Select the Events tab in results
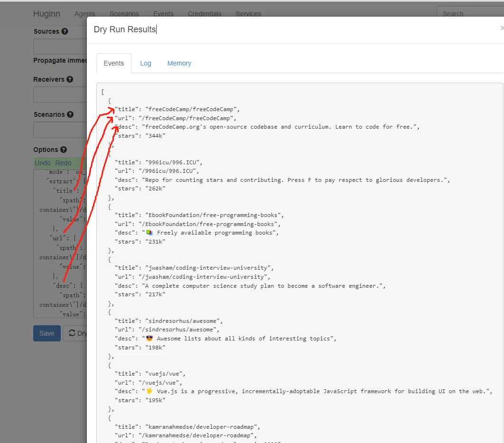 click(113, 63)
